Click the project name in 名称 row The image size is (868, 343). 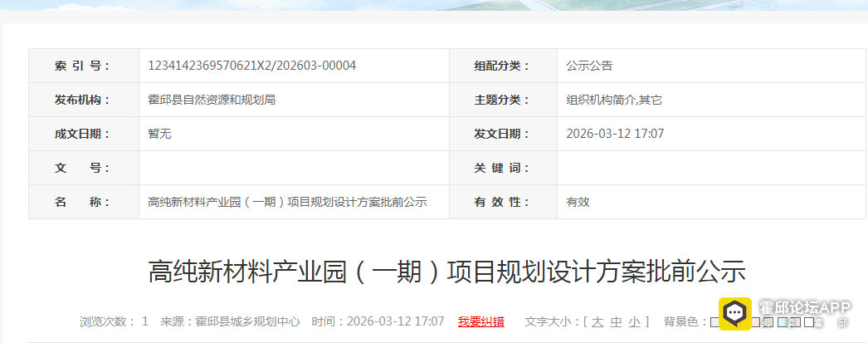point(287,202)
